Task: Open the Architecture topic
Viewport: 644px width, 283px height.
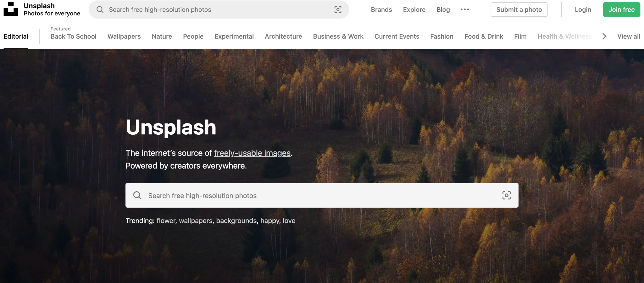Action: [x=283, y=36]
